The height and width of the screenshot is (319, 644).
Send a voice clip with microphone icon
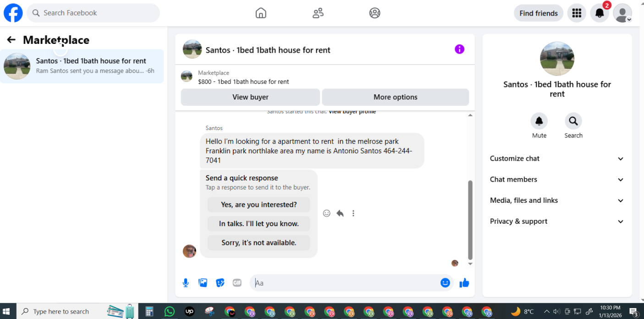[x=186, y=283]
